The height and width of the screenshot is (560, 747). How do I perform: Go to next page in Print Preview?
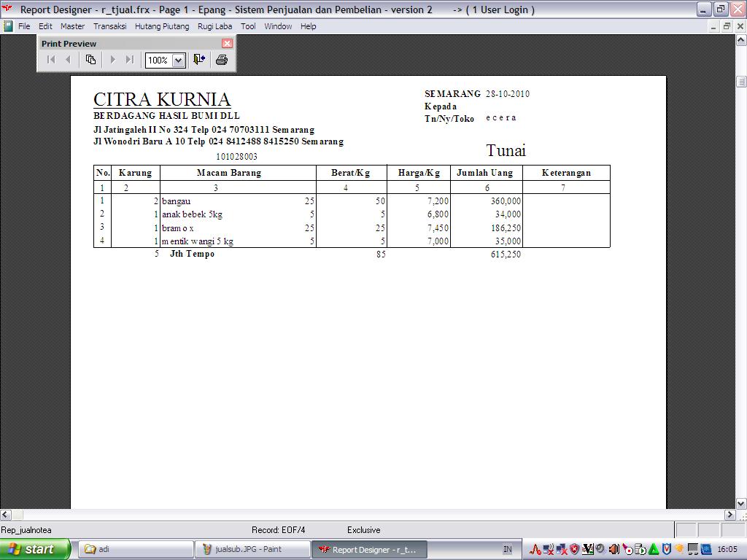pos(112,60)
